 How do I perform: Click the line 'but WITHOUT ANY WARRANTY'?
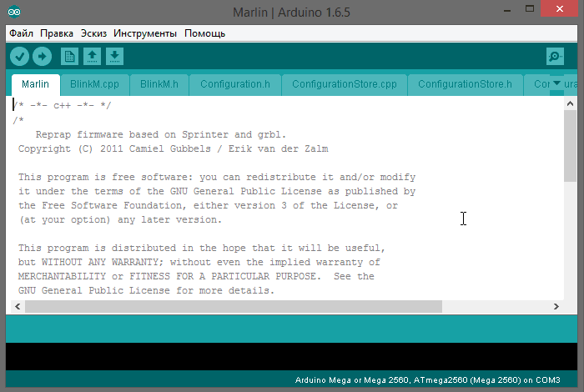click(199, 263)
